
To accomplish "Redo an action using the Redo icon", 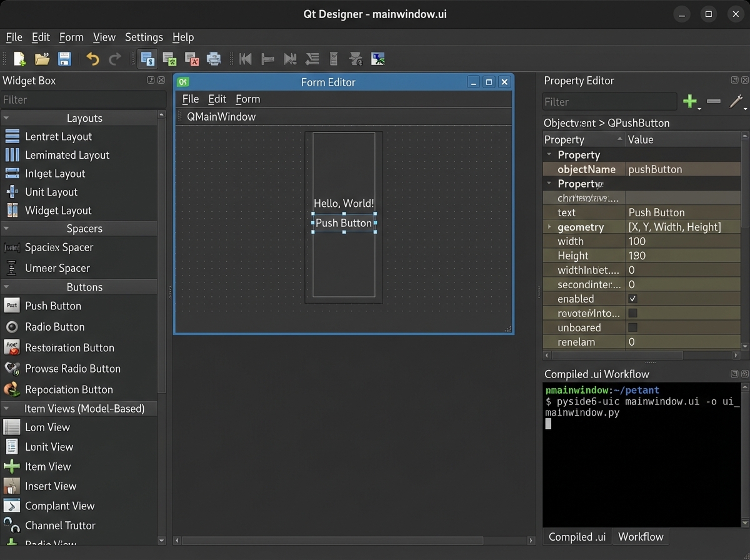I will click(x=114, y=58).
